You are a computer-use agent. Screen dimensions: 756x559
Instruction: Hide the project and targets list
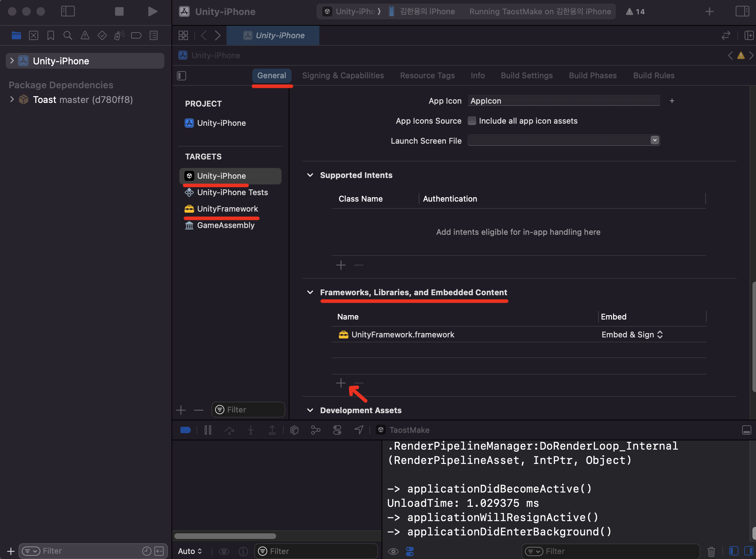click(x=181, y=76)
